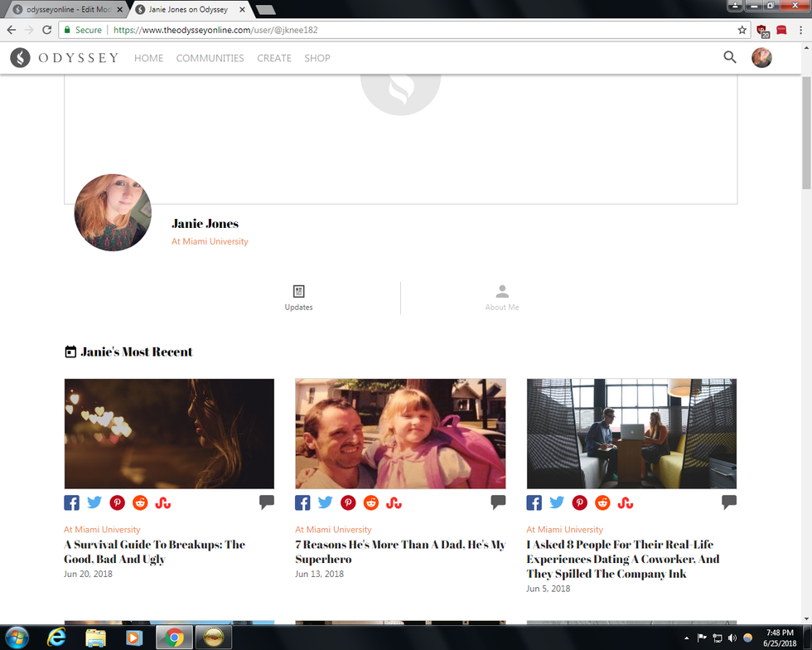Image resolution: width=812 pixels, height=650 pixels.
Task: Click the At Miami University profile link
Action: (x=210, y=241)
